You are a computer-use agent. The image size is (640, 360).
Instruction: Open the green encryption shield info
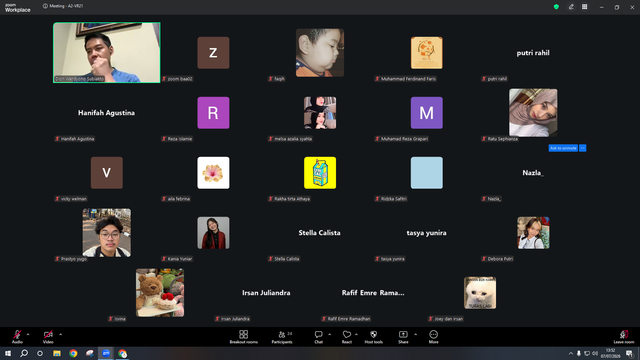coord(556,7)
